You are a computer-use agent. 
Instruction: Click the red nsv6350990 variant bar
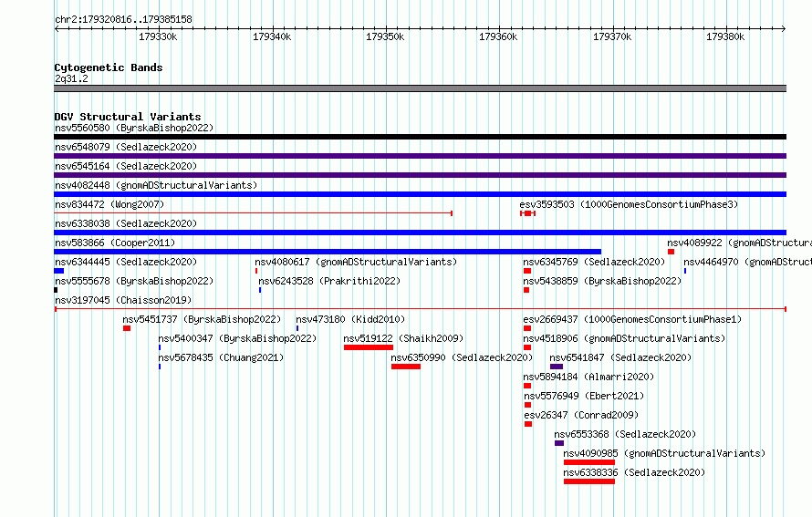tap(406, 367)
